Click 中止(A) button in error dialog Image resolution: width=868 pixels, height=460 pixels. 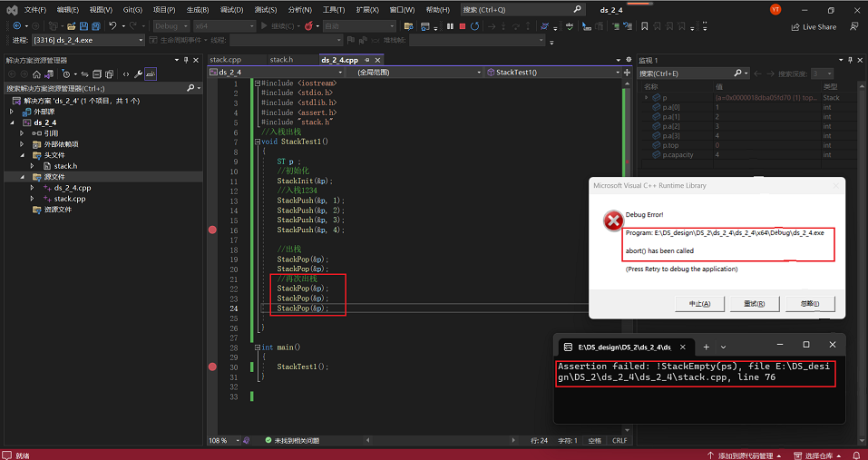tap(698, 303)
